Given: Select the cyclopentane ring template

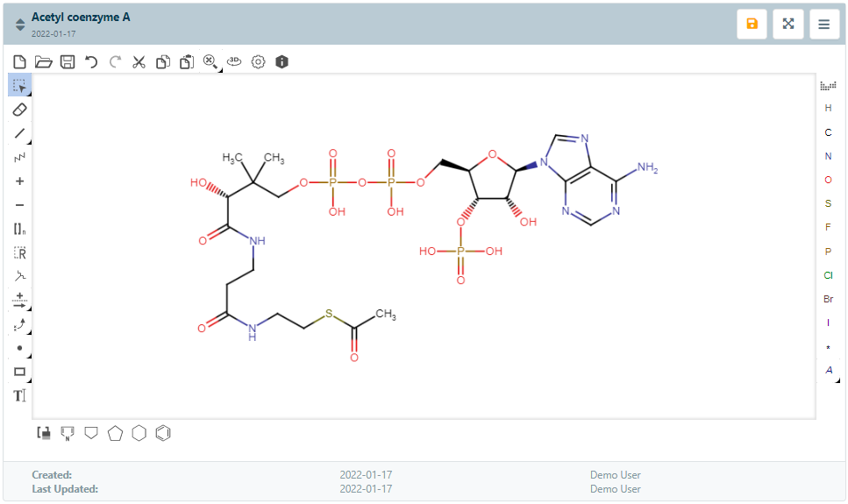Looking at the screenshot, I should click(x=114, y=433).
